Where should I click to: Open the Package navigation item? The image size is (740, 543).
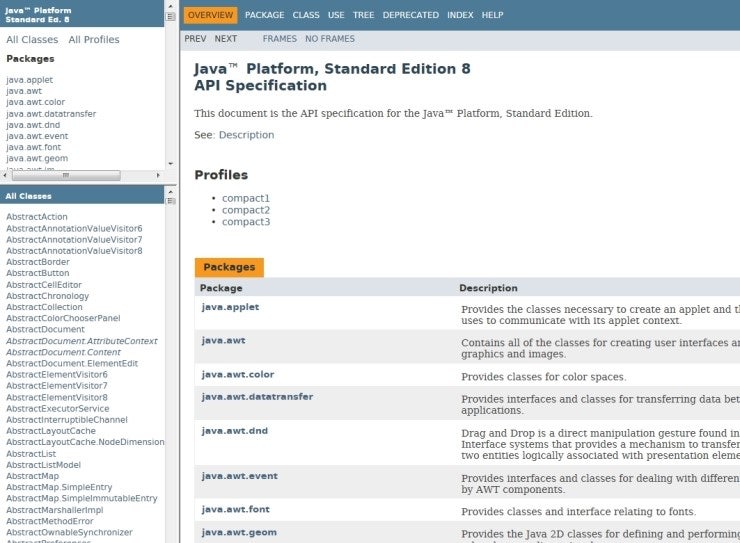coord(264,15)
